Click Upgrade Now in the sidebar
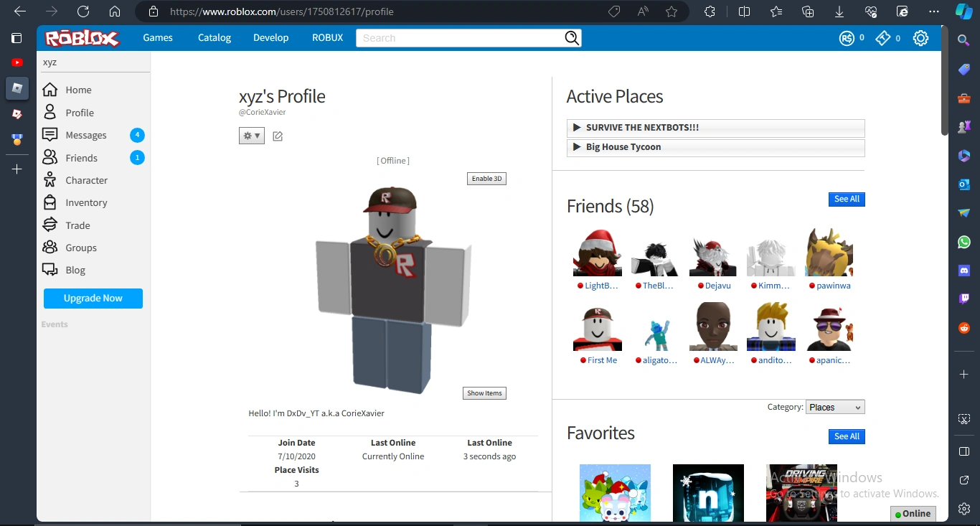The height and width of the screenshot is (526, 980). click(93, 298)
